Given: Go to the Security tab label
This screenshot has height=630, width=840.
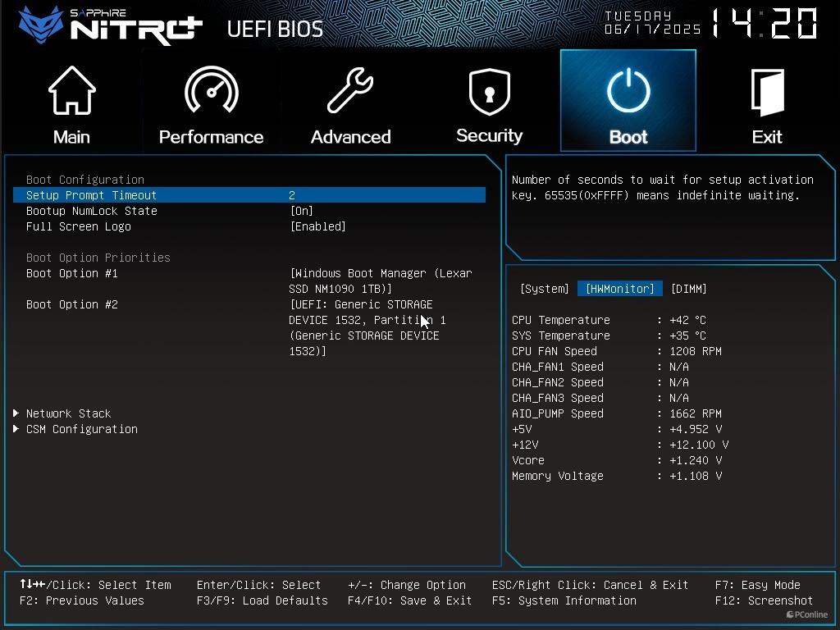Looking at the screenshot, I should click(489, 135).
